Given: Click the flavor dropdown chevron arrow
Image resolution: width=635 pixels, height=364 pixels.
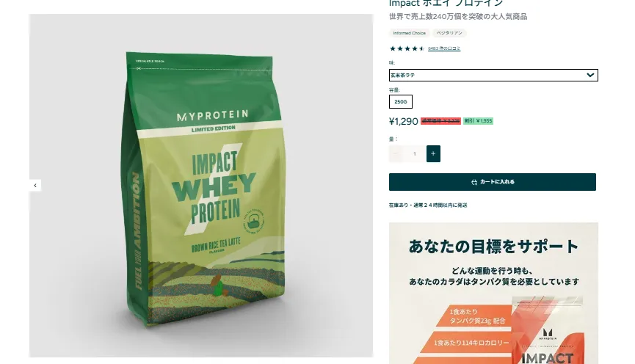Looking at the screenshot, I should [x=590, y=75].
